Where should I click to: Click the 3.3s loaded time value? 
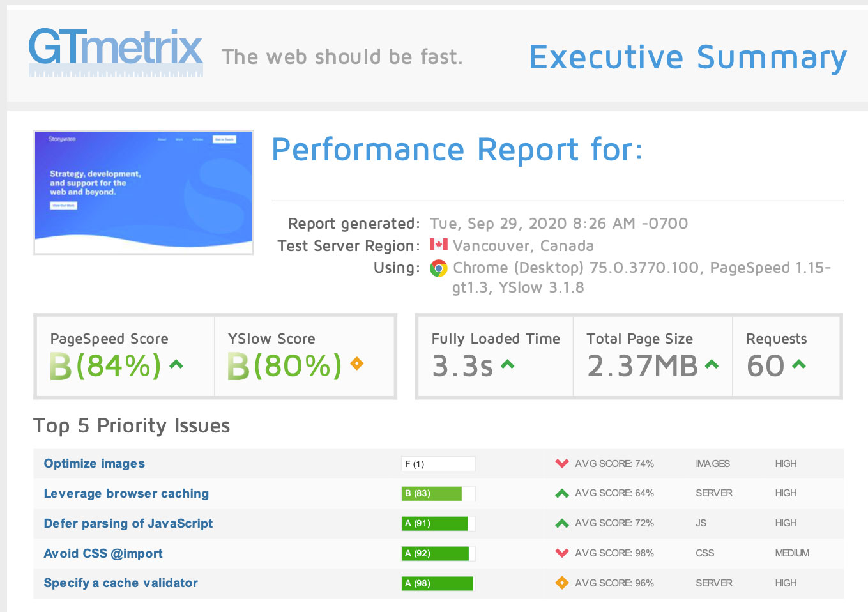tap(463, 366)
